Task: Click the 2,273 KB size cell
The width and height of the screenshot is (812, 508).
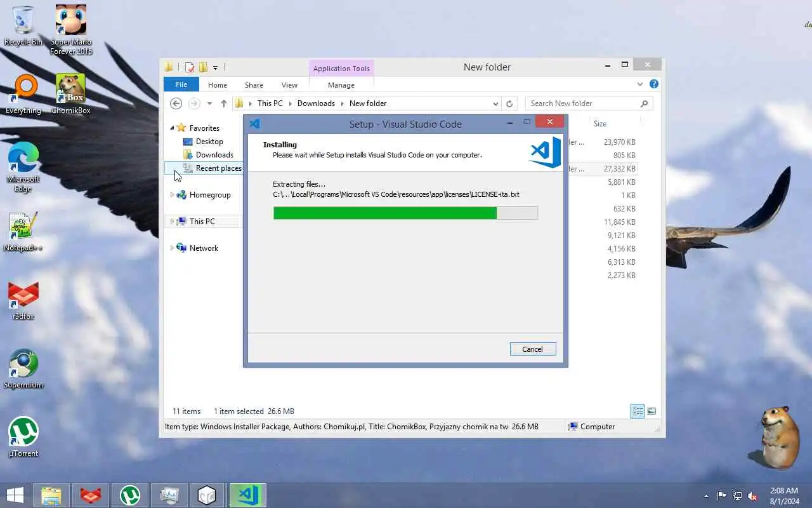Action: pos(621,276)
